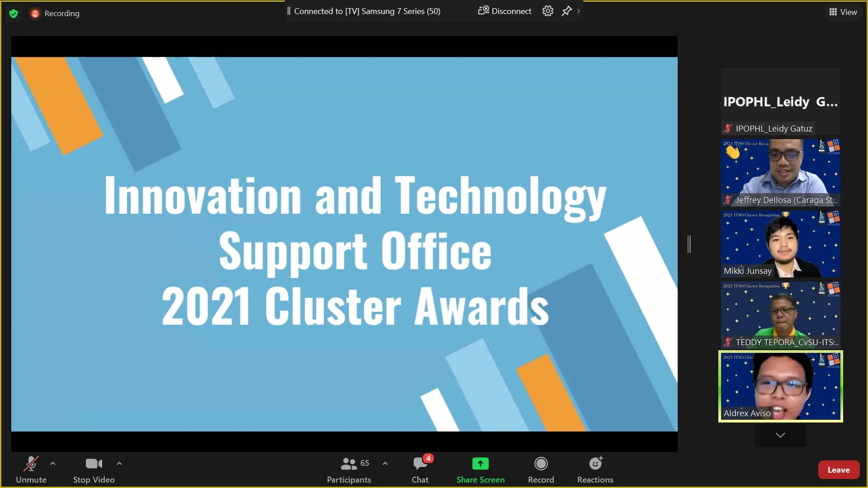The height and width of the screenshot is (488, 868).
Task: Click the pin icon in top bar
Action: (x=566, y=11)
